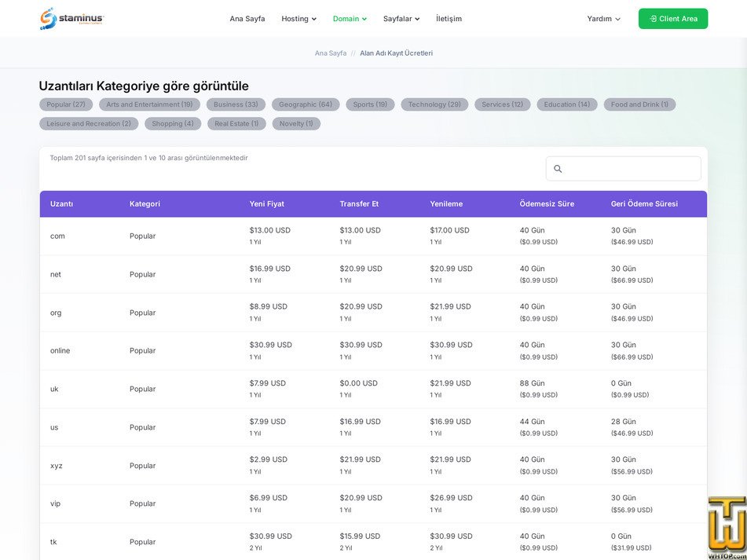Select the online extension cell
The height and width of the screenshot is (560, 747).
[60, 350]
